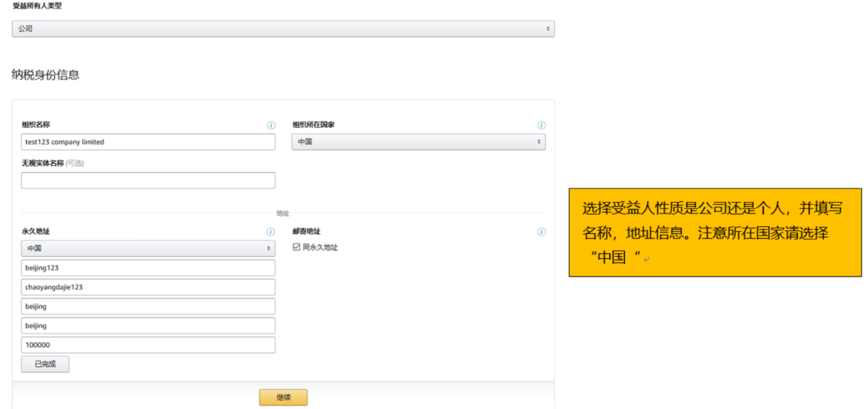Open the 组织所在国家 dropdown

coord(419,142)
